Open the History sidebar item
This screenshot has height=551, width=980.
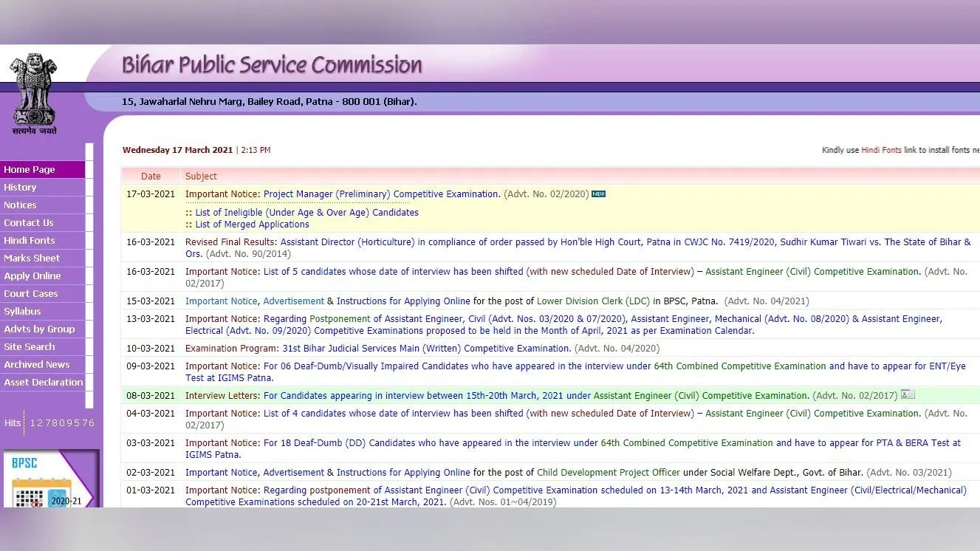pyautogui.click(x=42, y=188)
